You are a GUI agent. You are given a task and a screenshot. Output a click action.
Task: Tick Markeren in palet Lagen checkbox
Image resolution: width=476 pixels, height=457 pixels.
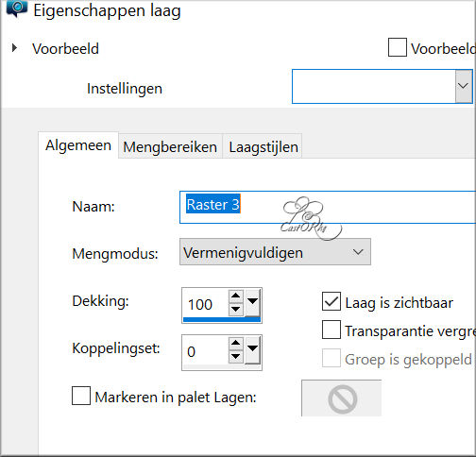click(81, 396)
